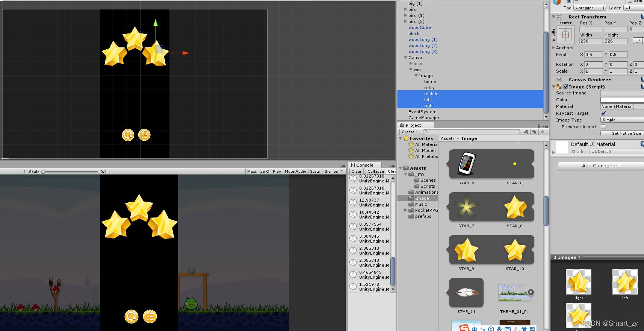Click the blueprint mode dashed-rect button
The width and height of the screenshot is (644, 331).
(x=637, y=41)
